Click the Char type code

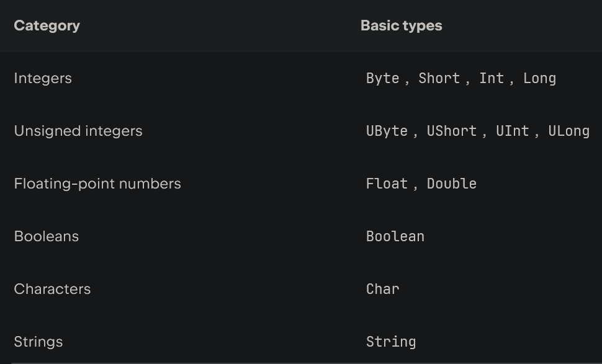point(382,289)
